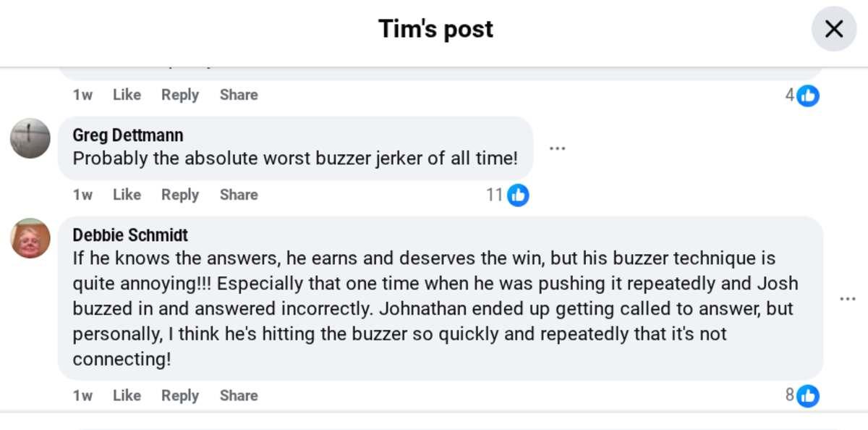Open Greg Dettmann's profile picture
Screen dimensions: 868x430
(x=30, y=138)
